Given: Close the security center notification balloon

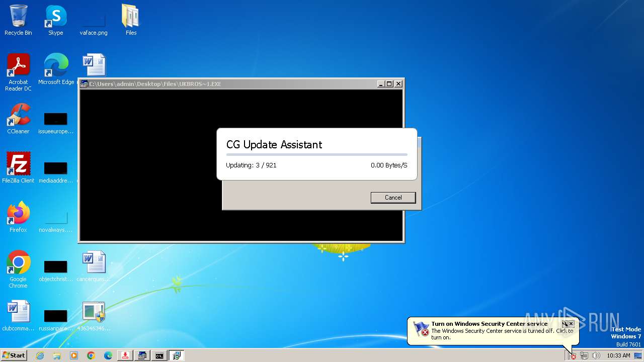Looking at the screenshot, I should pos(571,324).
